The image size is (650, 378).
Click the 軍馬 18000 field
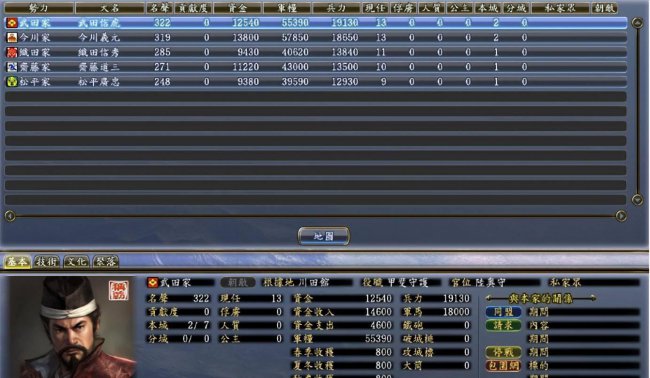[x=437, y=312]
